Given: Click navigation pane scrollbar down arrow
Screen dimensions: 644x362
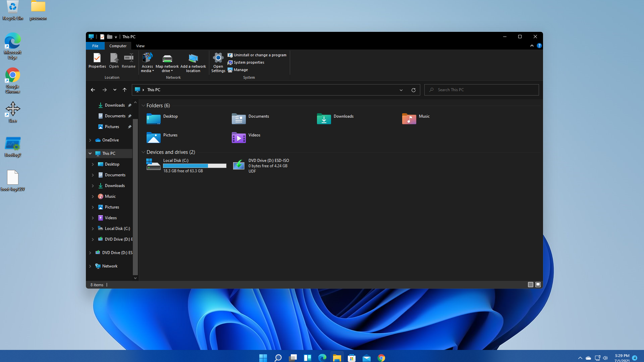Looking at the screenshot, I should [x=135, y=278].
